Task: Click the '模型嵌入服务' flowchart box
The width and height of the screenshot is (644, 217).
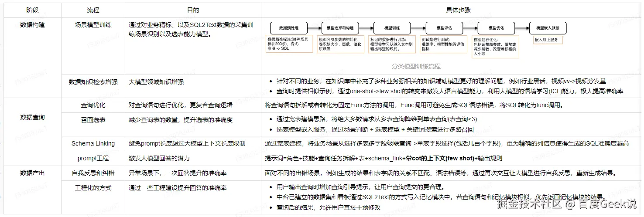Action: [548, 28]
